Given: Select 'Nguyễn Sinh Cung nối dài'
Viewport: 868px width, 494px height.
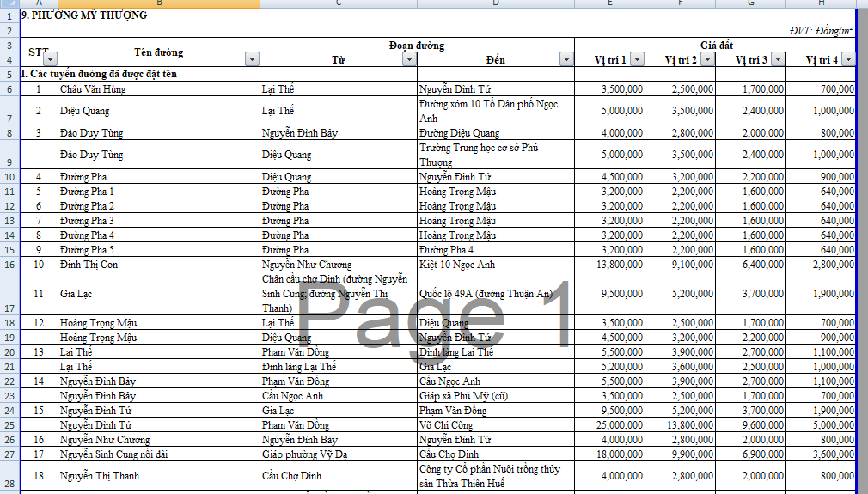Looking at the screenshot, I should [x=158, y=454].
